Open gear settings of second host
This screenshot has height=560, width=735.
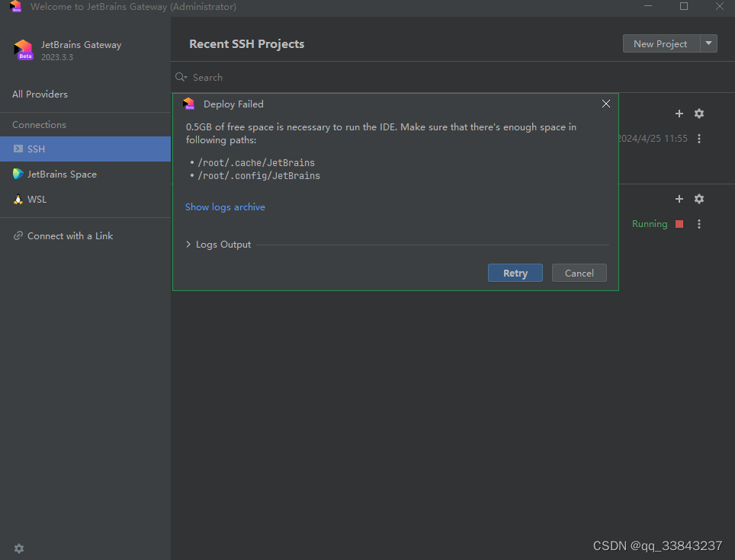699,199
